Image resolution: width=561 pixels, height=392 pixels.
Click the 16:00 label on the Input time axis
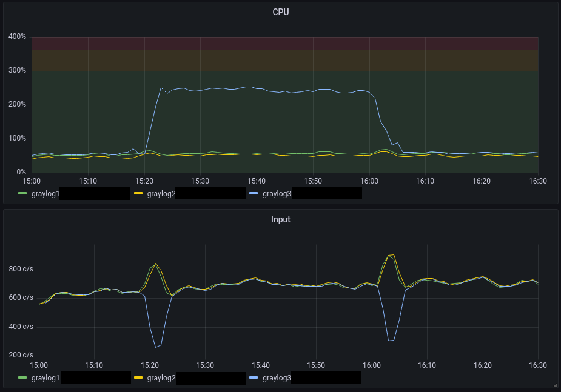[371, 365]
